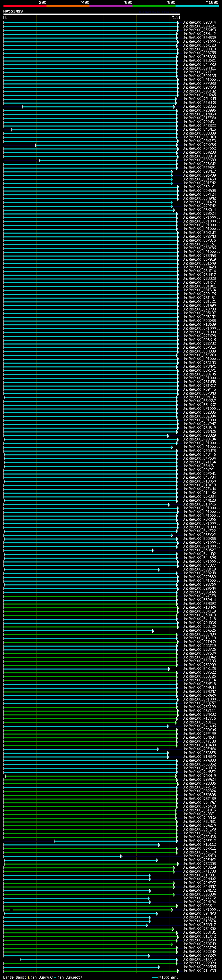Select the UniRef100_A1DHR0 label
Screen dimensions: 222x980
click(x=199, y=608)
